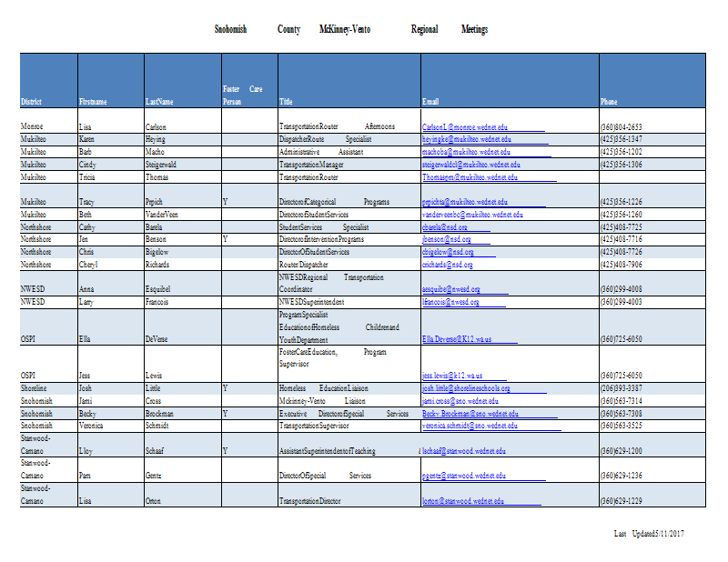
Task: Select the last name Esquibel
Action: pyautogui.click(x=157, y=289)
